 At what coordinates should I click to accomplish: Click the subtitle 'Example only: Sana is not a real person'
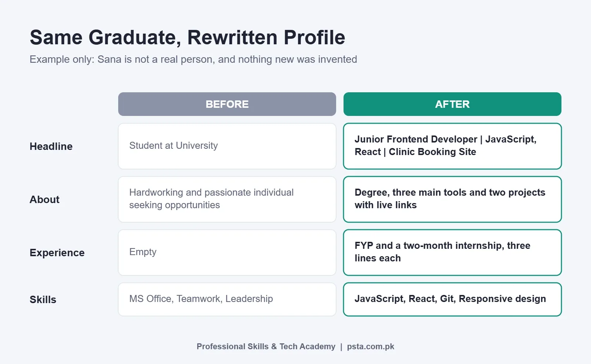pos(193,59)
